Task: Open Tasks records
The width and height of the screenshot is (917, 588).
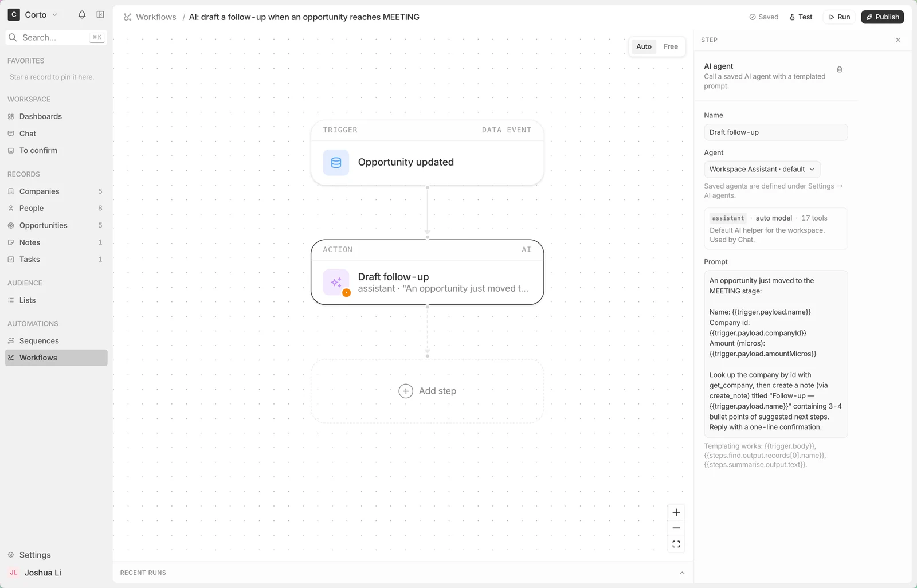Action: pos(56,260)
